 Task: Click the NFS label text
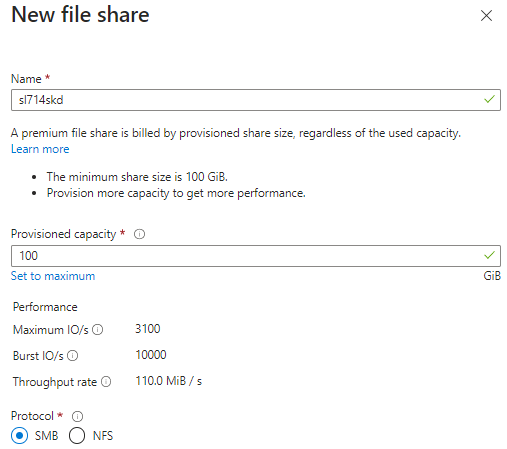(103, 436)
